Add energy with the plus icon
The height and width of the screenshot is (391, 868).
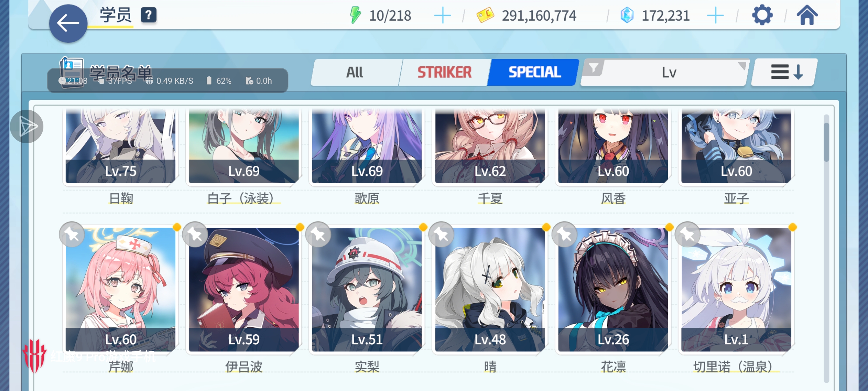click(442, 15)
